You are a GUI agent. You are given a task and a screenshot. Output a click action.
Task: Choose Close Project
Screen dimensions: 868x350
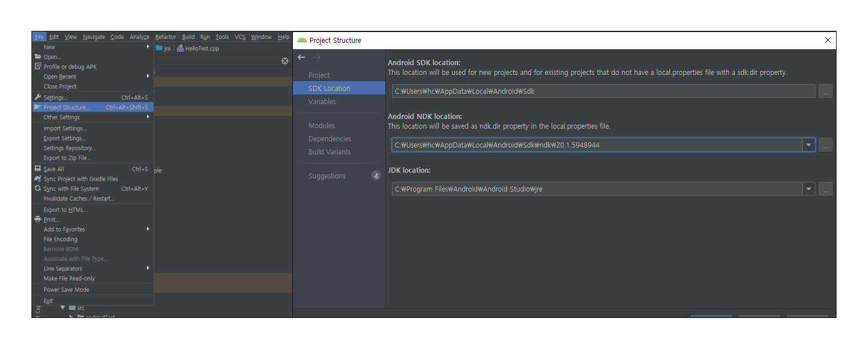(x=60, y=86)
